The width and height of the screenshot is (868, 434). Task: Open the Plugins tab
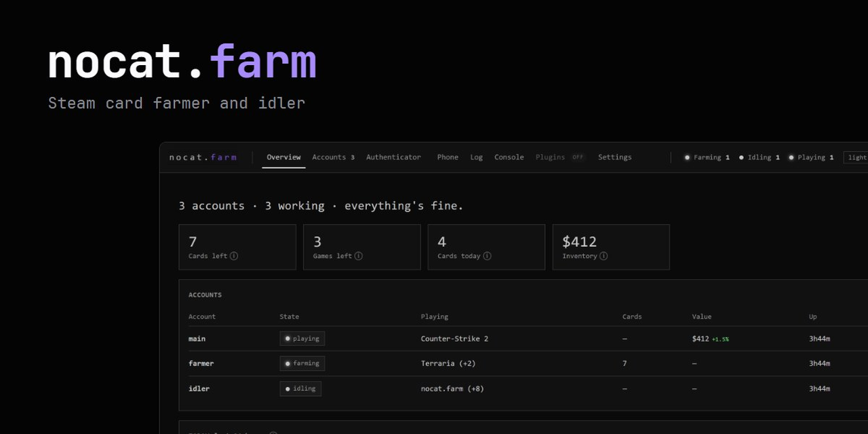[x=550, y=157]
